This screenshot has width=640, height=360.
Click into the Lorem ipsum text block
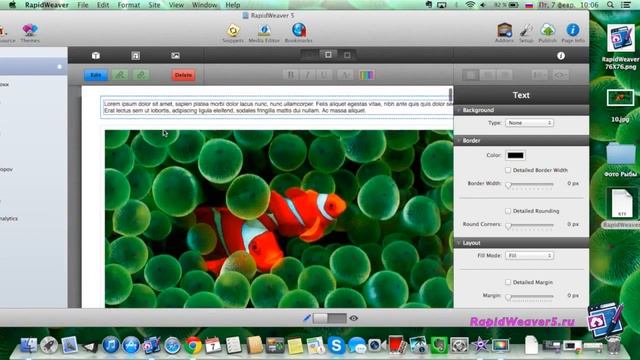tap(277, 107)
